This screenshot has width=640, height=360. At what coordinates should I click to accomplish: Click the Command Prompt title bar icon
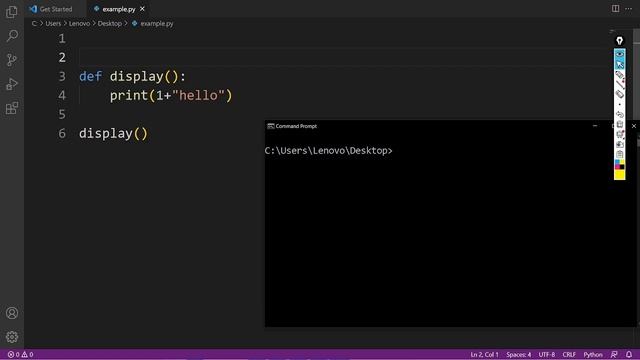click(270, 126)
